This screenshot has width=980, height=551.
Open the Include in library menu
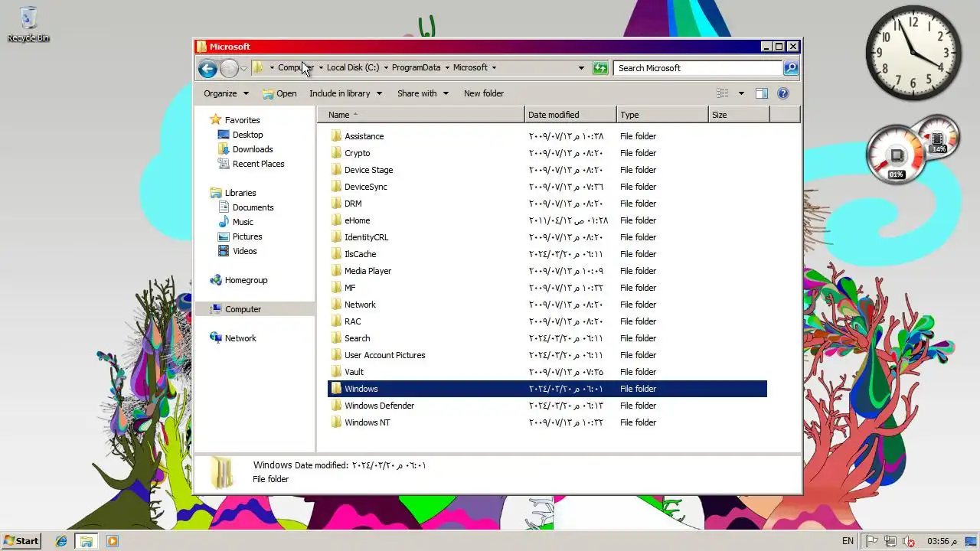click(x=345, y=93)
